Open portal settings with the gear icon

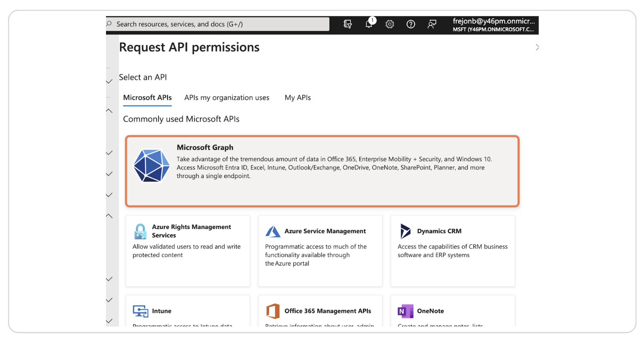coord(390,24)
